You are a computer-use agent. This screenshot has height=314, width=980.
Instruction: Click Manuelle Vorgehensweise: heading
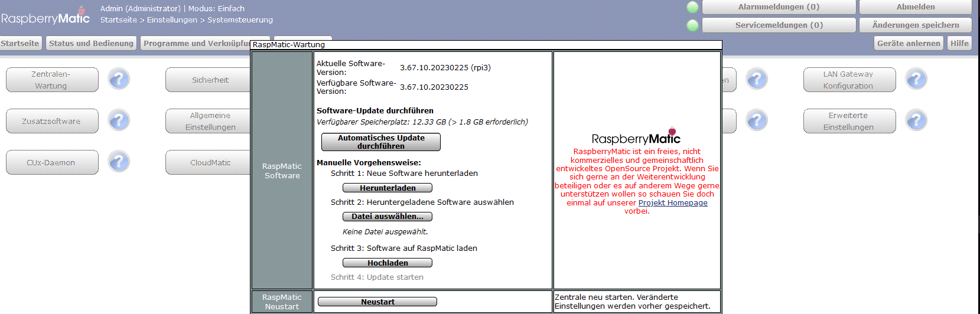click(369, 162)
